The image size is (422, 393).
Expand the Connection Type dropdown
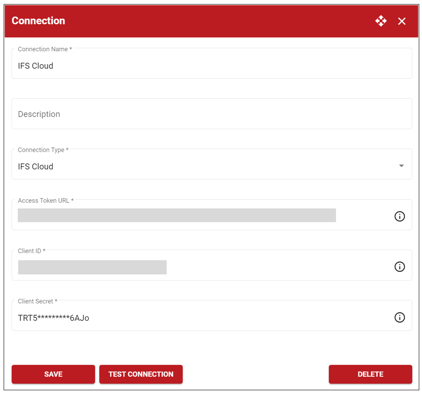coord(401,166)
